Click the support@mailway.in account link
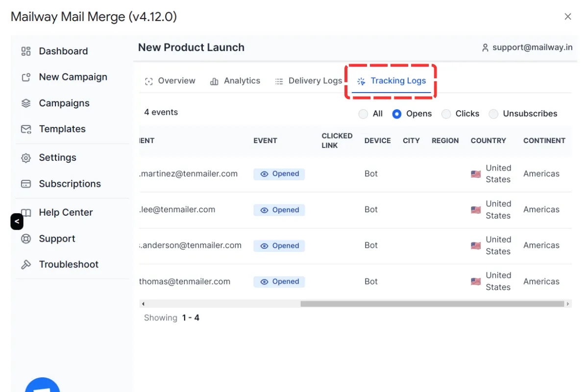This screenshot has width=588, height=392. [x=527, y=48]
